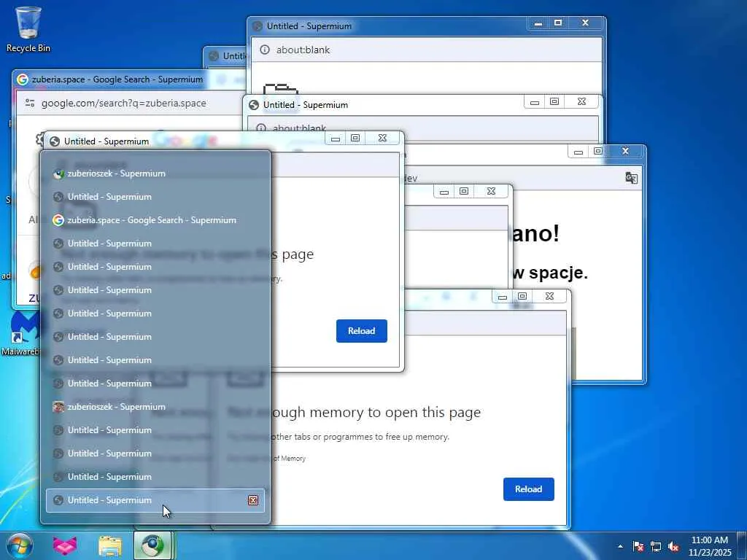
Task: Switch to zuberia.space - Google Search list entry
Action: [155, 220]
